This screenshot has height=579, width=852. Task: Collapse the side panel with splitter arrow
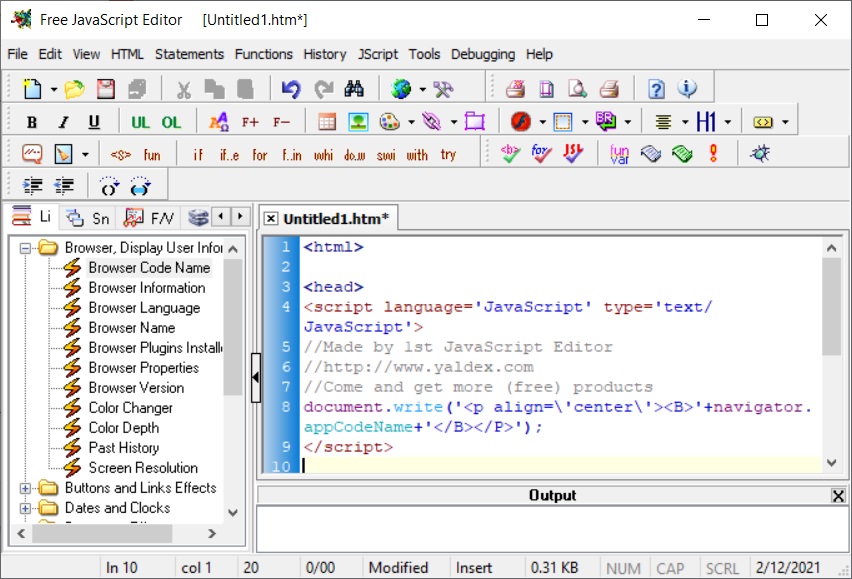pyautogui.click(x=255, y=377)
